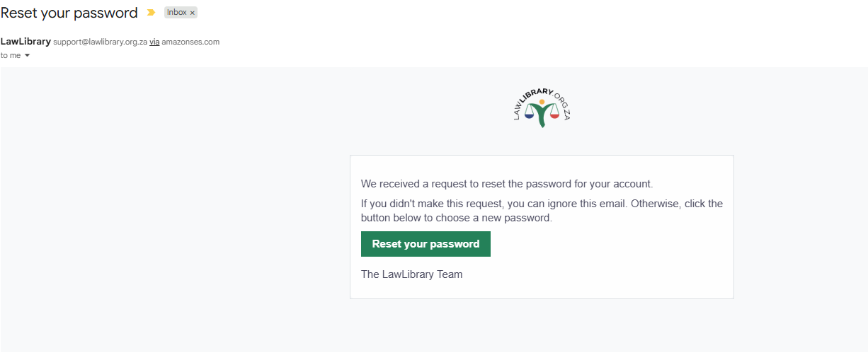Click sender name LawLibrary

coord(25,41)
